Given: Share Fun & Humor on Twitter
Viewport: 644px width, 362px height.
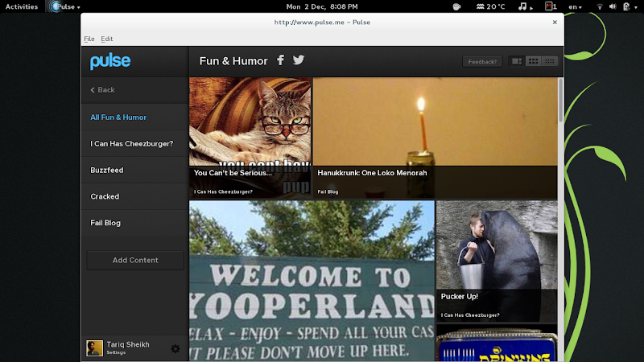Looking at the screenshot, I should [299, 60].
